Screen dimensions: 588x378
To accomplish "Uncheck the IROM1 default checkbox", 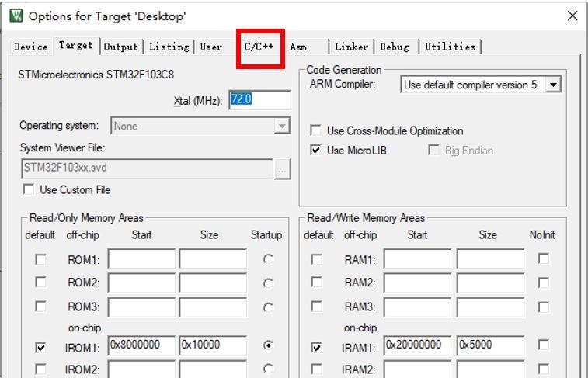I will tap(40, 348).
